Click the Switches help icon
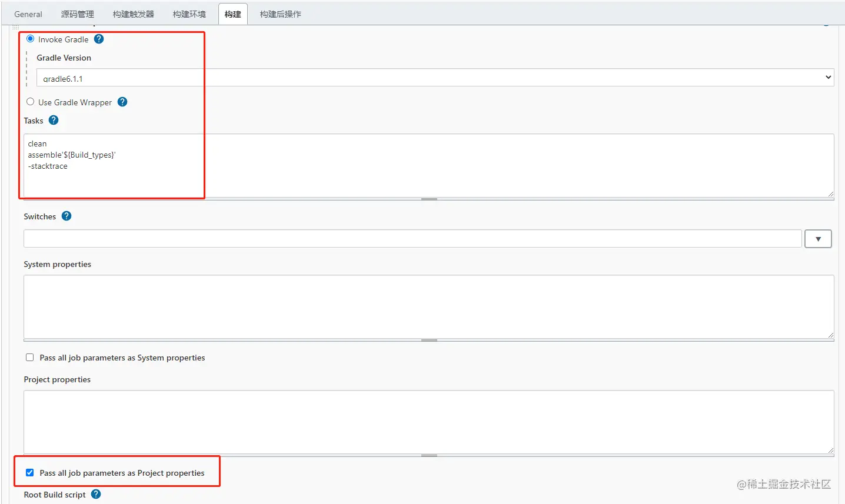 pyautogui.click(x=66, y=216)
